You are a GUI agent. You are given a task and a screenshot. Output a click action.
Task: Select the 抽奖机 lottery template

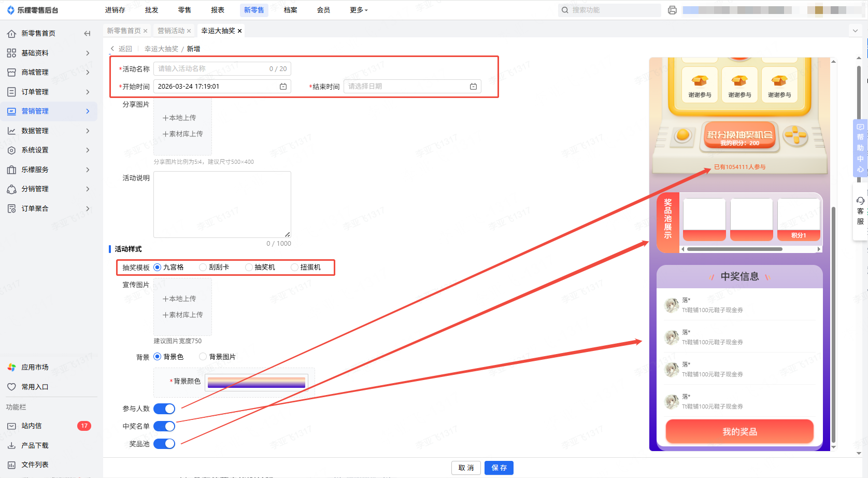click(249, 268)
